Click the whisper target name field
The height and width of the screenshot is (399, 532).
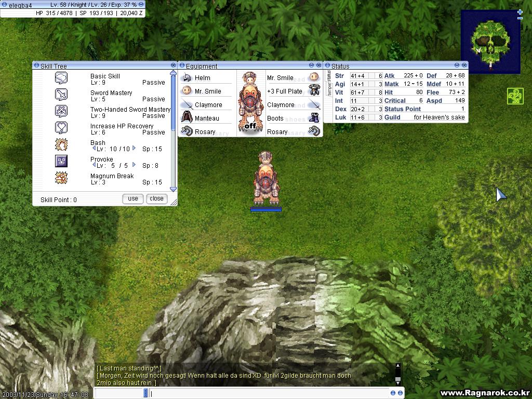pyautogui.click(x=119, y=393)
